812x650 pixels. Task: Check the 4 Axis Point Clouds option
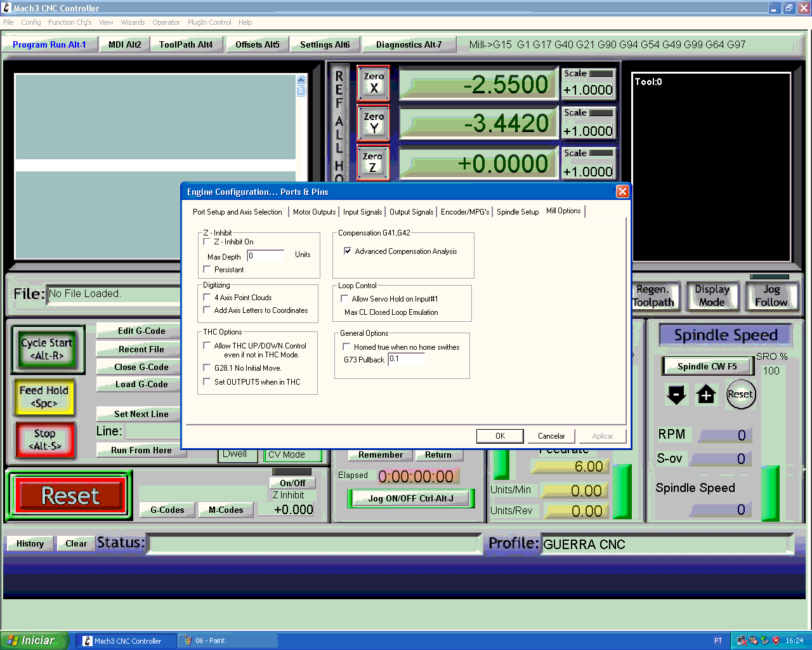coord(207,297)
